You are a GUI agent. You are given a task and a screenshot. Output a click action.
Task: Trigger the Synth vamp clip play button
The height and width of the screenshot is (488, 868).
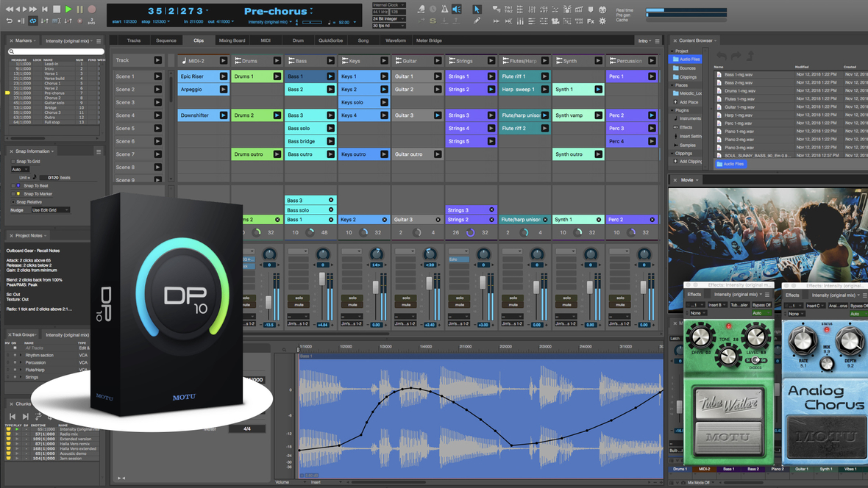click(x=599, y=115)
